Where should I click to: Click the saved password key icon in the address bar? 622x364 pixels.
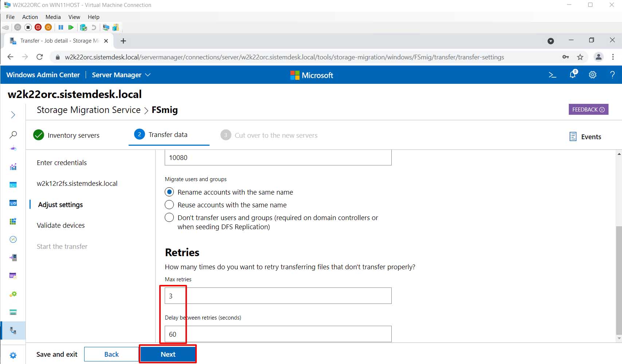[566, 57]
